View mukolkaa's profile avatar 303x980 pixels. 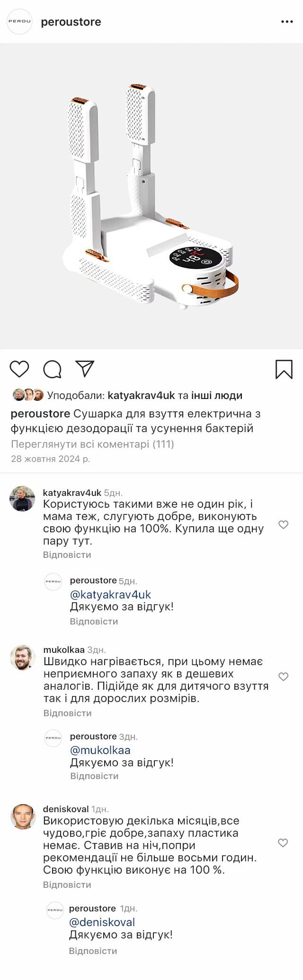(23, 657)
